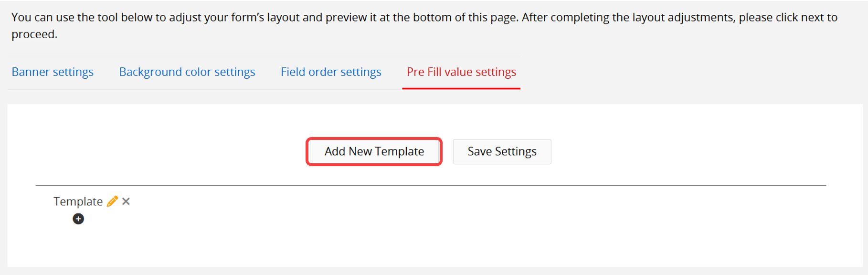Add a pre-fill field with the plus icon
868x275 pixels.
point(78,219)
